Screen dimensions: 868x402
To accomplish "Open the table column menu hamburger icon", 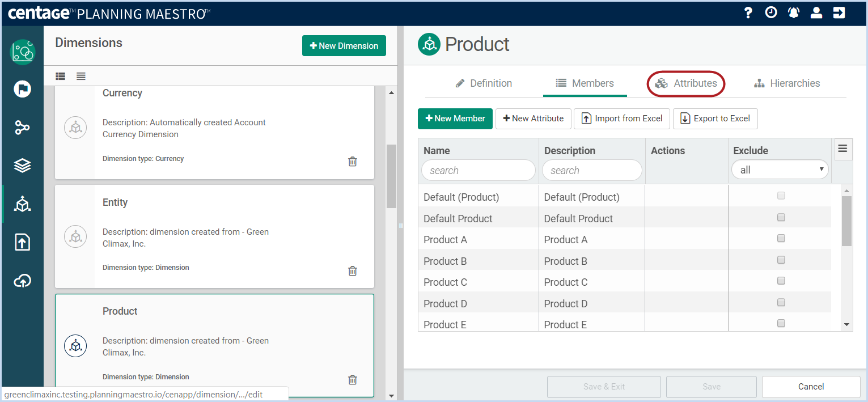I will [x=842, y=149].
